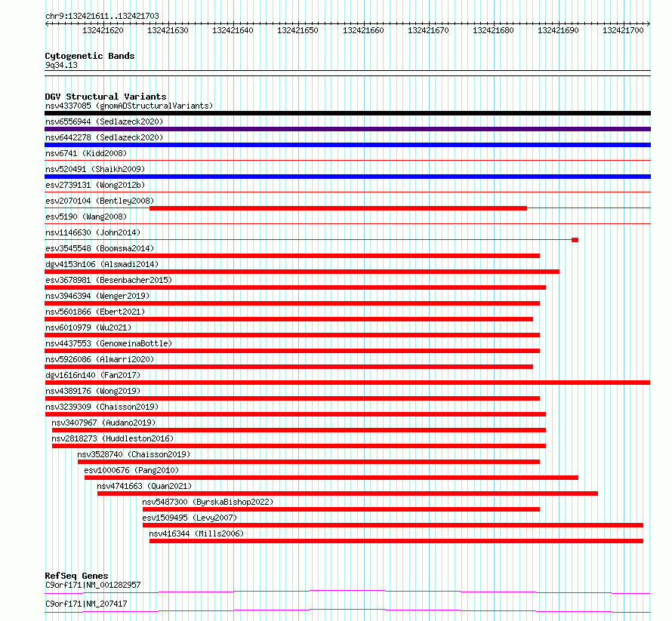Open esv1000676 (Pang2010) label

(x=131, y=470)
